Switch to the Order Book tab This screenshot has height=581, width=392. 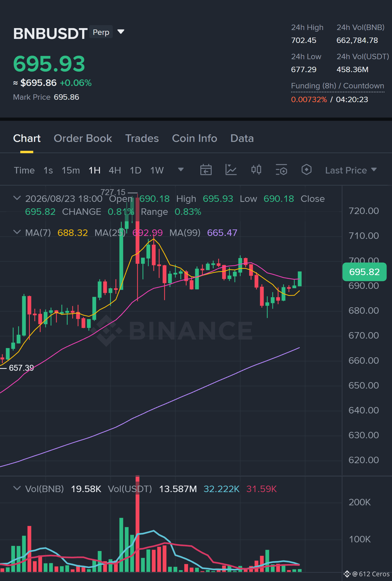[83, 138]
